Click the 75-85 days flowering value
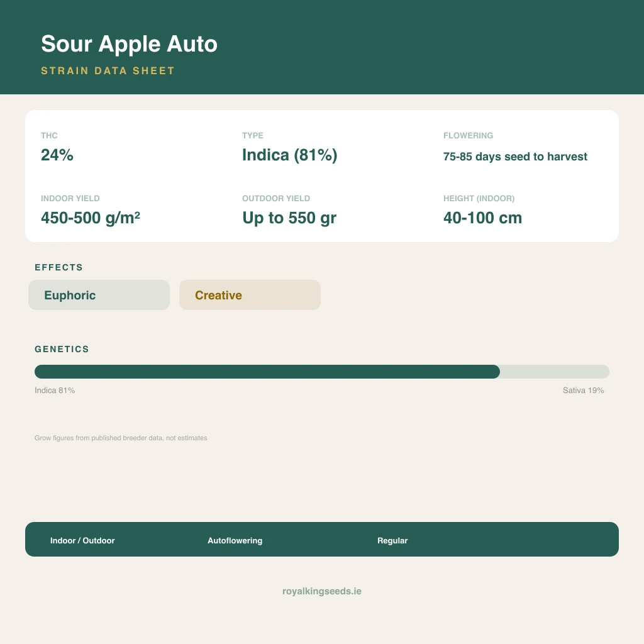 pyautogui.click(x=515, y=157)
